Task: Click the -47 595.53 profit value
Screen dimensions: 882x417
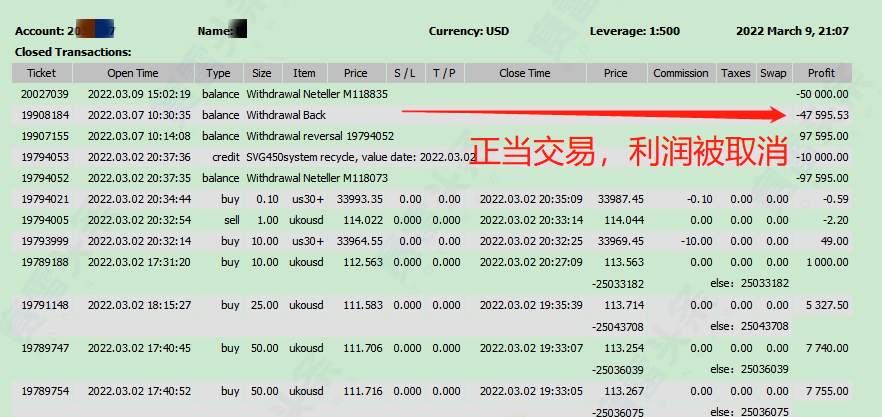Action: (822, 115)
